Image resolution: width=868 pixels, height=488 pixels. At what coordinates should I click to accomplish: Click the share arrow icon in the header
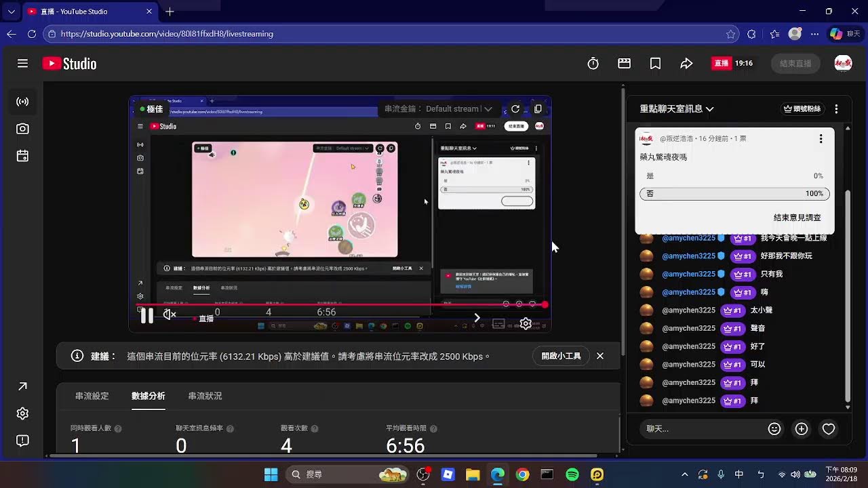pos(686,63)
